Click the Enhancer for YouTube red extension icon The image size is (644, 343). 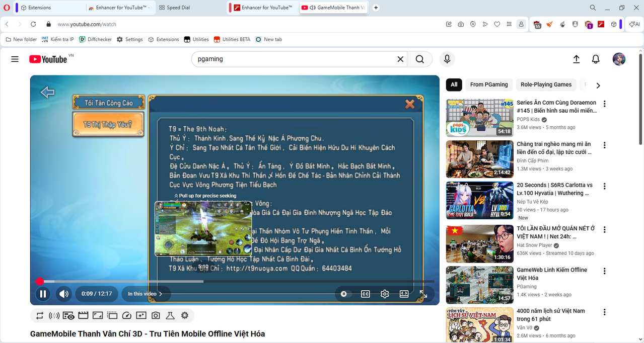tap(601, 24)
